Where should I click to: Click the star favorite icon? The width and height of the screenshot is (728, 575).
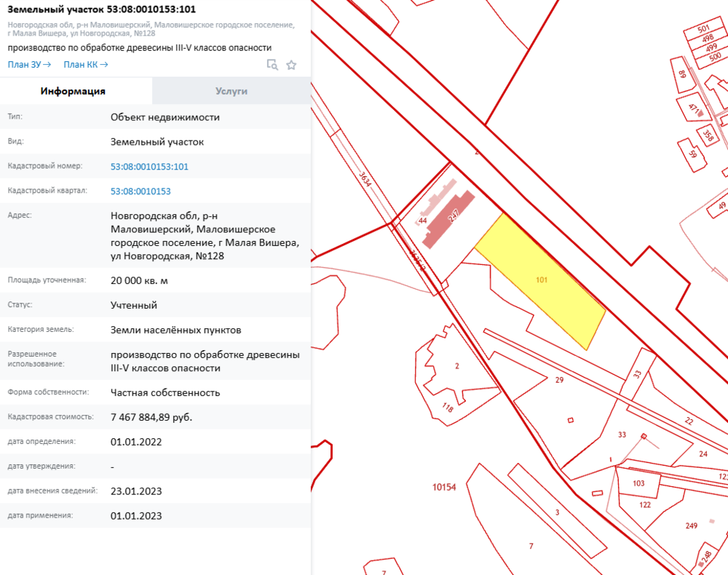pos(291,65)
